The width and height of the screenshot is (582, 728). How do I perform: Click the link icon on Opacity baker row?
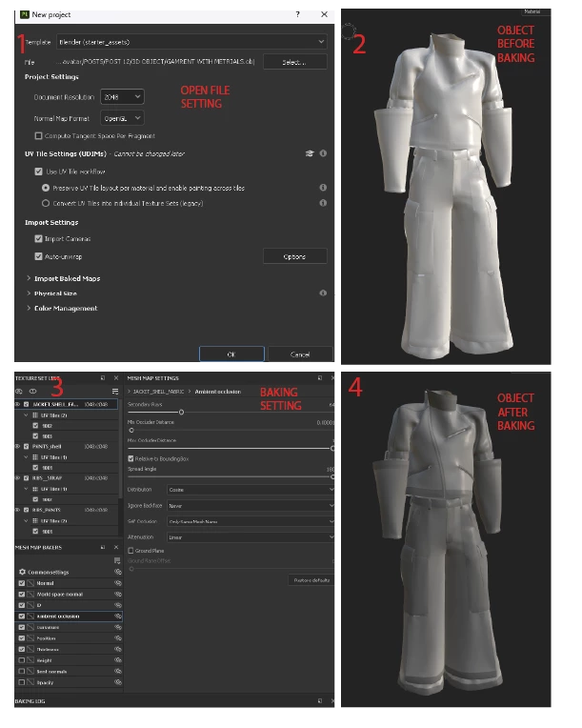point(118,682)
